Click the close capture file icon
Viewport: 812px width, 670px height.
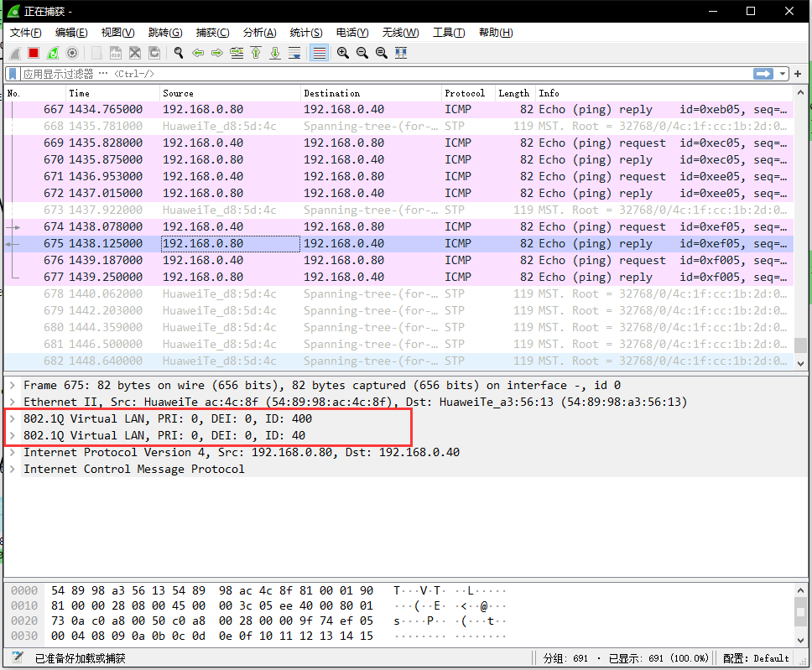click(135, 53)
